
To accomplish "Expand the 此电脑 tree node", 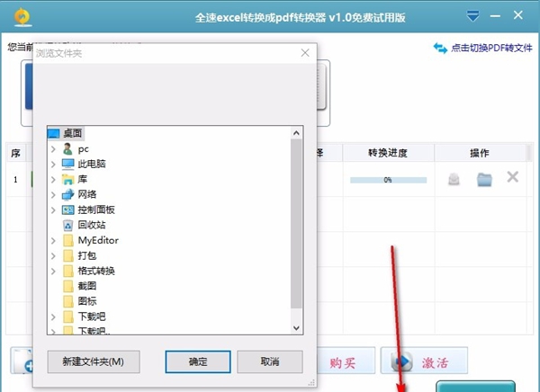I will [x=53, y=165].
